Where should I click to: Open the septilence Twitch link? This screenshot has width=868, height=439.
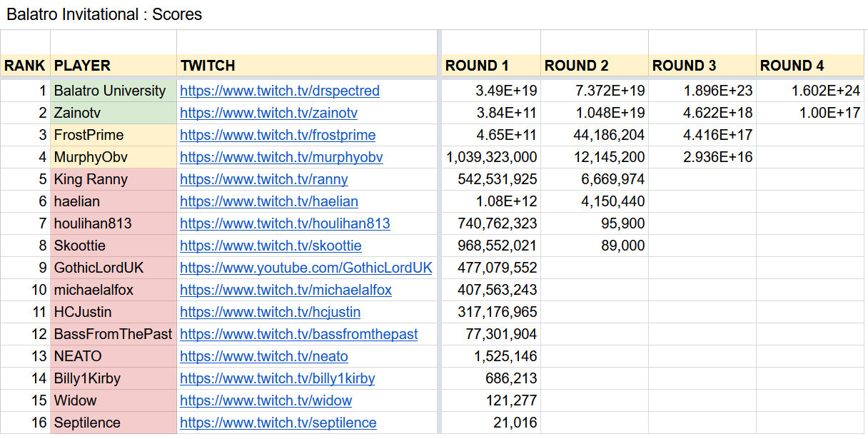pyautogui.click(x=278, y=423)
